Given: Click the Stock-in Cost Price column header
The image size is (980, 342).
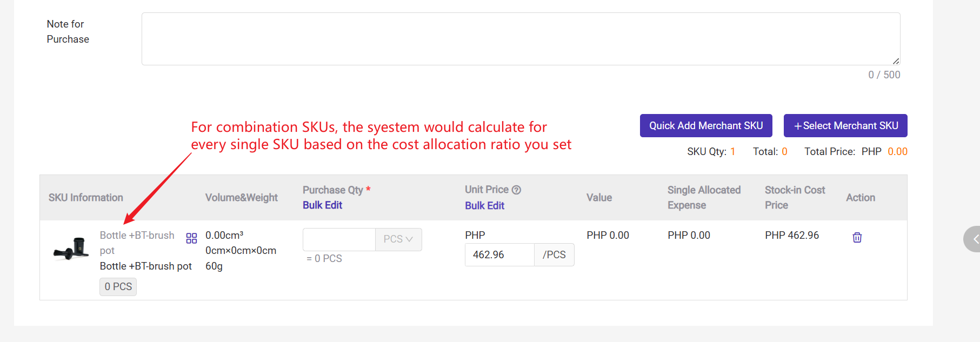Looking at the screenshot, I should click(794, 198).
